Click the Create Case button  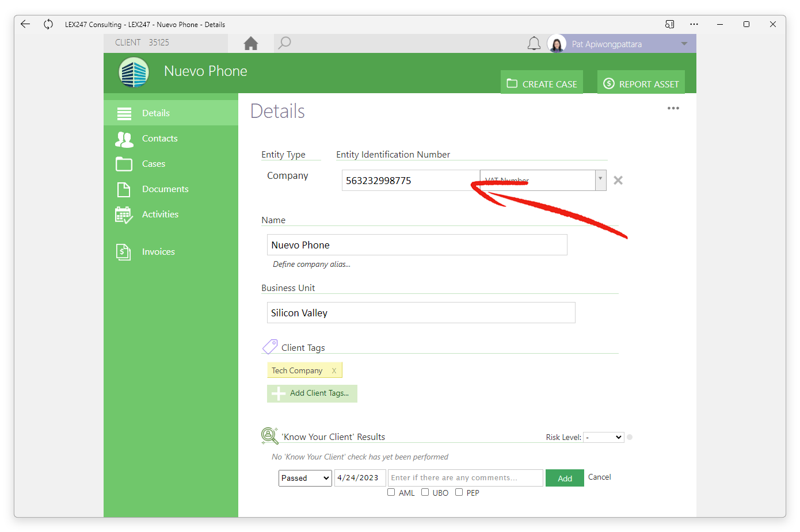tap(542, 83)
